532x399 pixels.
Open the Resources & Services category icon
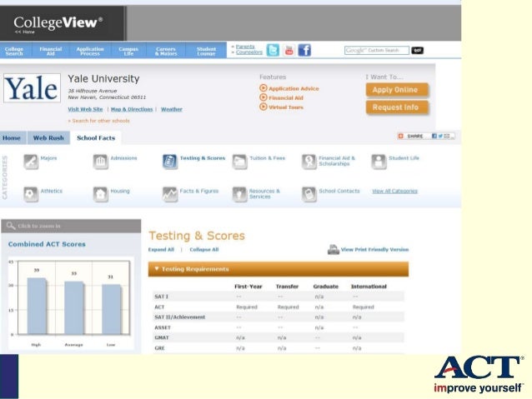239,194
